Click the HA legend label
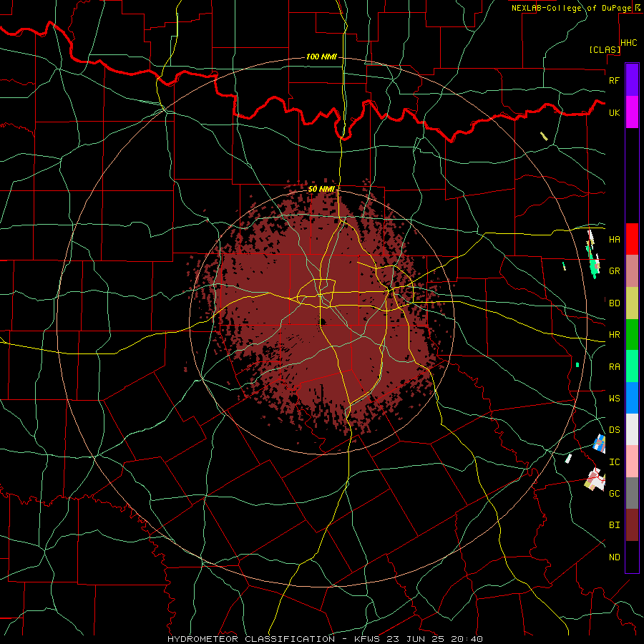The image size is (644, 644). click(614, 240)
